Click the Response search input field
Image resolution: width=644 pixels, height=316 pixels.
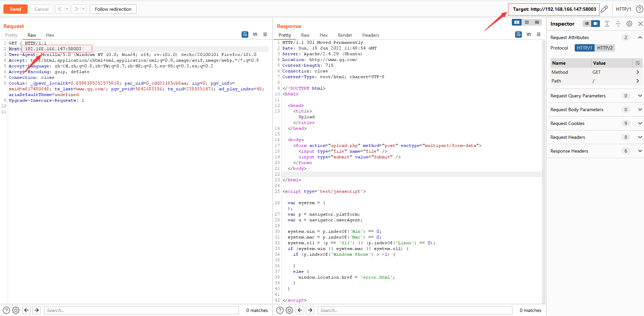coord(415,310)
